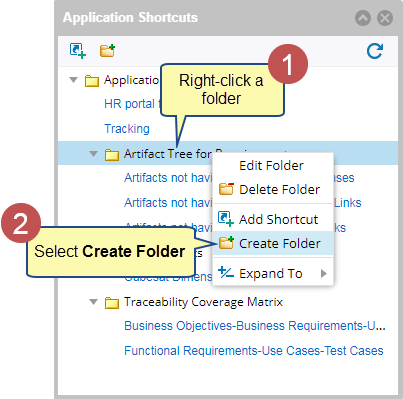The image size is (403, 399).
Task: Close the Application Shortcuts panel
Action: click(385, 18)
